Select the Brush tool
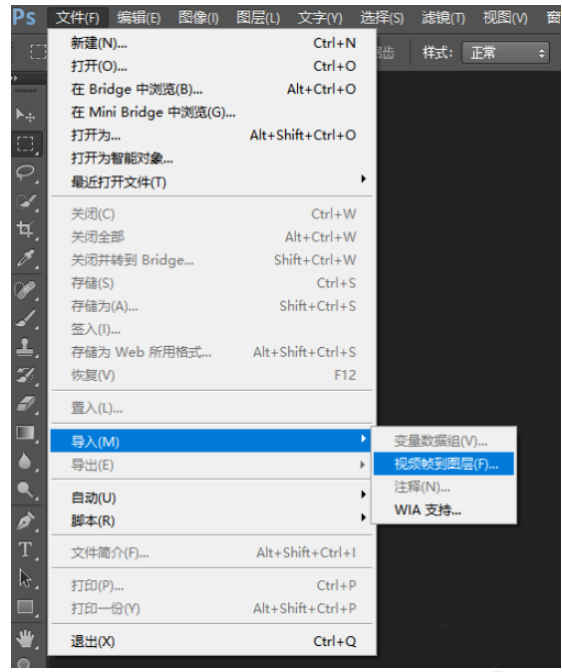 coord(25,318)
